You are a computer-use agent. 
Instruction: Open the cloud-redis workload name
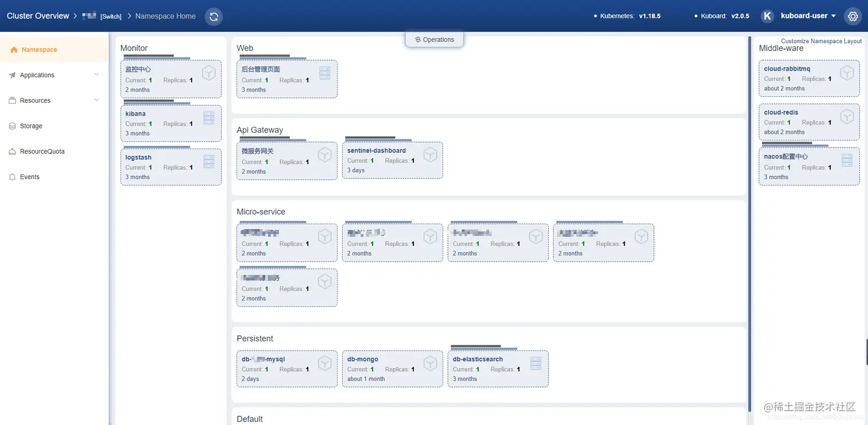coord(781,112)
